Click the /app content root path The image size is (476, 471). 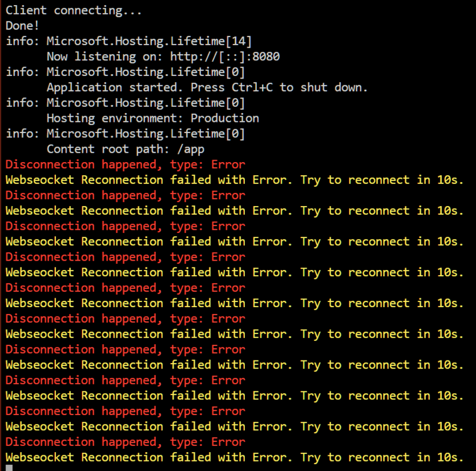(x=191, y=149)
